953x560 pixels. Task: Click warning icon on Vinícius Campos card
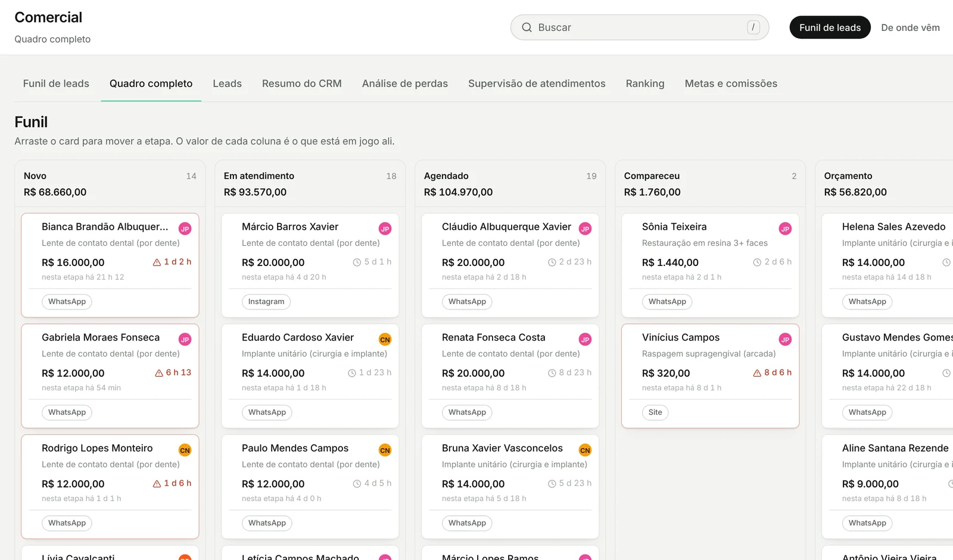point(757,373)
